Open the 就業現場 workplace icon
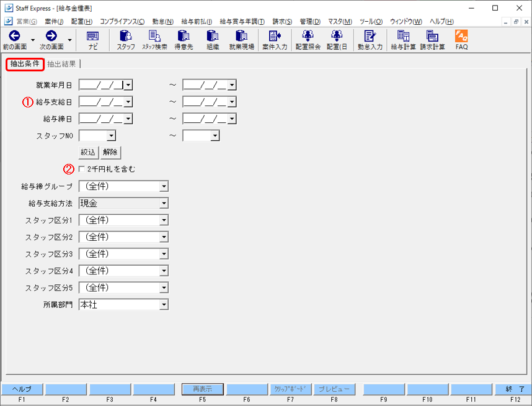Image resolution: width=532 pixels, height=406 pixels. click(242, 36)
